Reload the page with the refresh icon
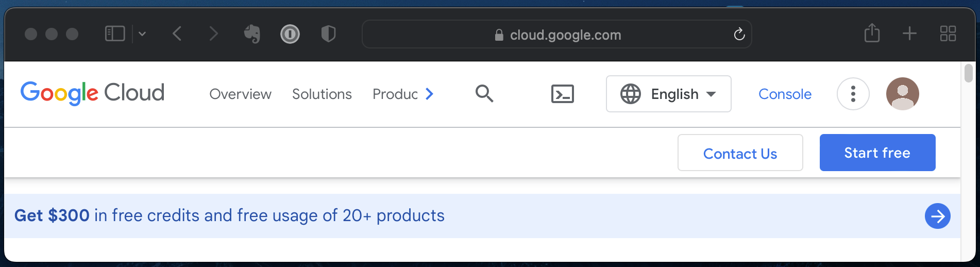The height and width of the screenshot is (267, 980). (739, 34)
